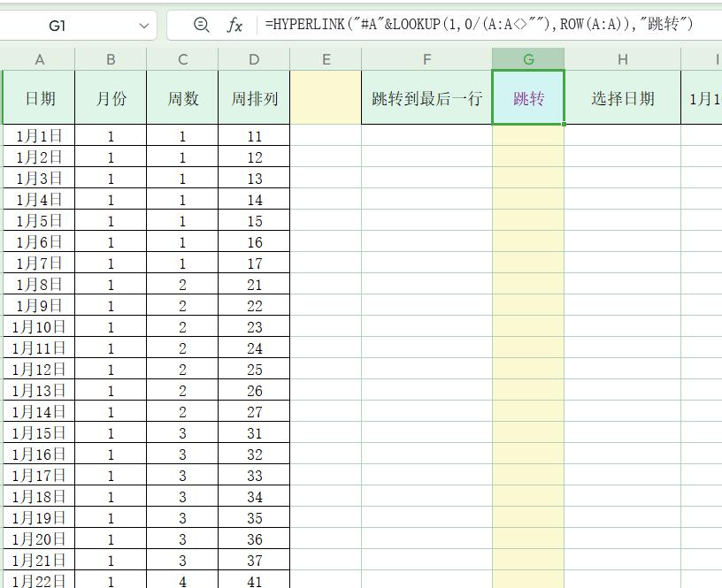This screenshot has height=588, width=722.
Task: Open the Name Box dropdown arrow
Action: 144,26
